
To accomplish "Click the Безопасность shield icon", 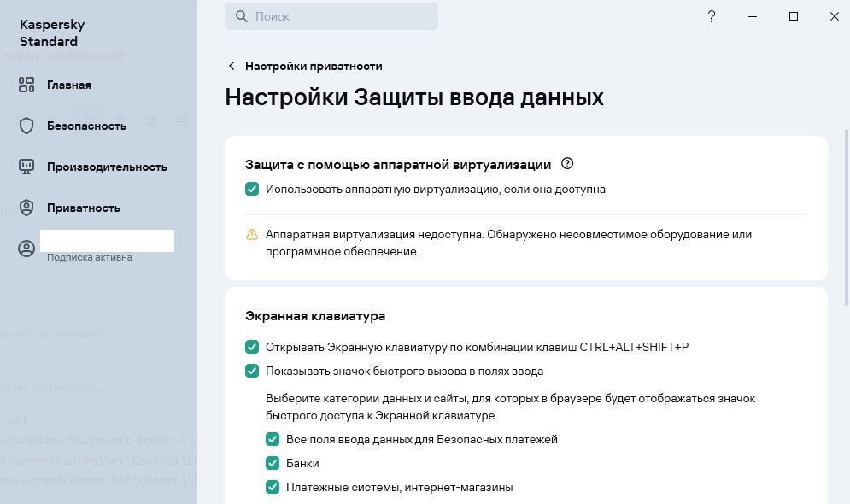I will coord(26,126).
